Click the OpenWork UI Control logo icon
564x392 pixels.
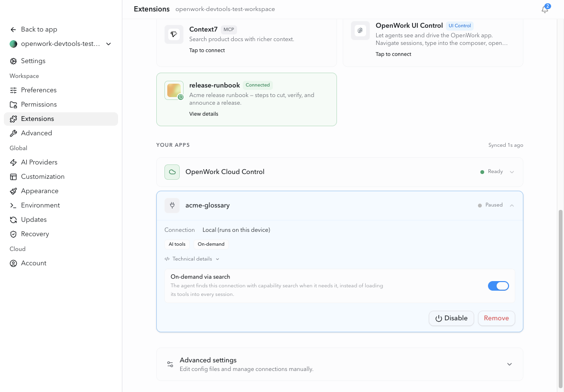coord(360,31)
